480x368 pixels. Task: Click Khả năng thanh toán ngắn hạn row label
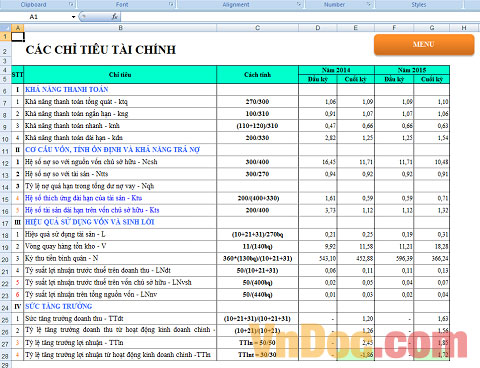pyautogui.click(x=76, y=114)
